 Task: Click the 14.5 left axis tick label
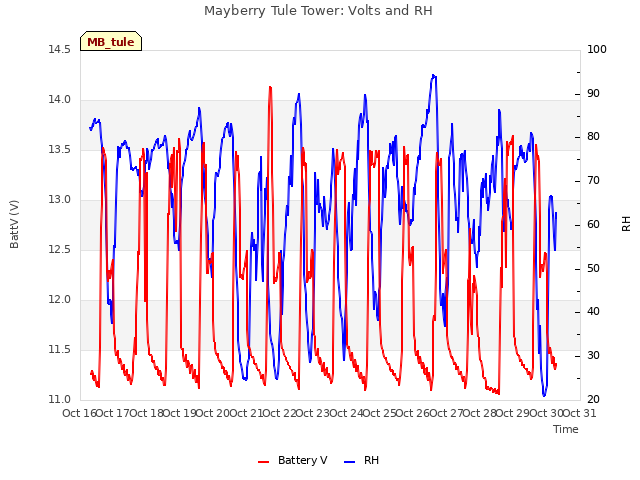59,49
